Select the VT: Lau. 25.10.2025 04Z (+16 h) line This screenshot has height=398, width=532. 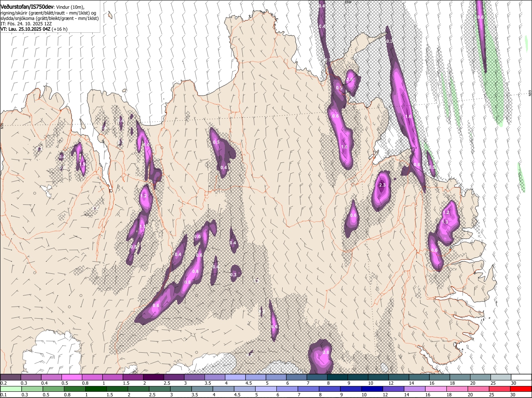coord(34,29)
